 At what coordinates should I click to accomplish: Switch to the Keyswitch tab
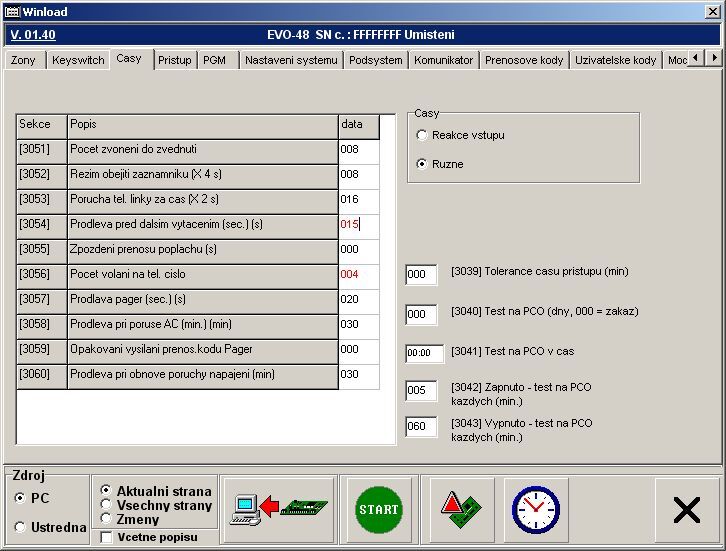coord(78,60)
